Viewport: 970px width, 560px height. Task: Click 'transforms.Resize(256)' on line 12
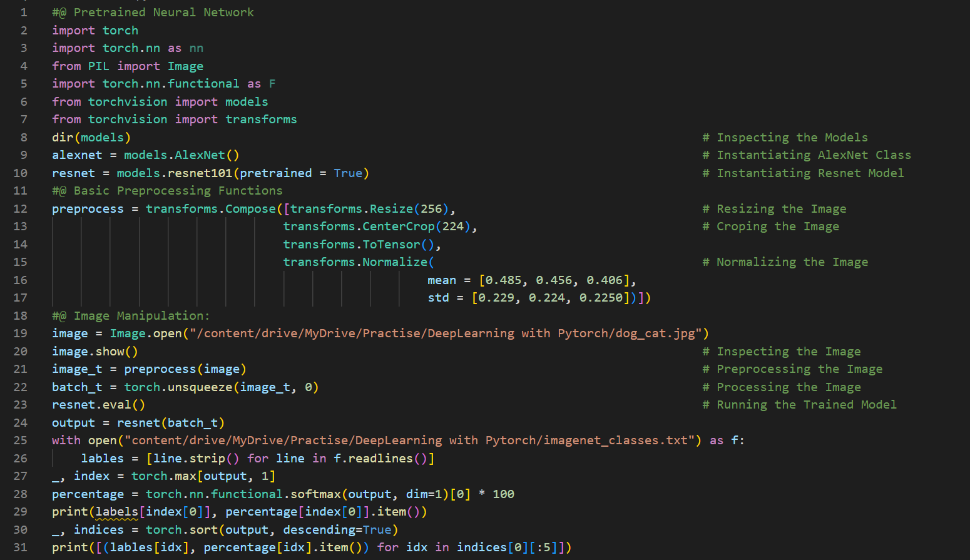[x=369, y=209]
